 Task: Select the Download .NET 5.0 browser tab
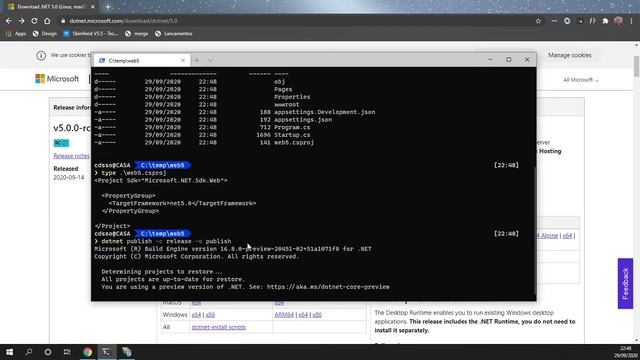[x=51, y=7]
